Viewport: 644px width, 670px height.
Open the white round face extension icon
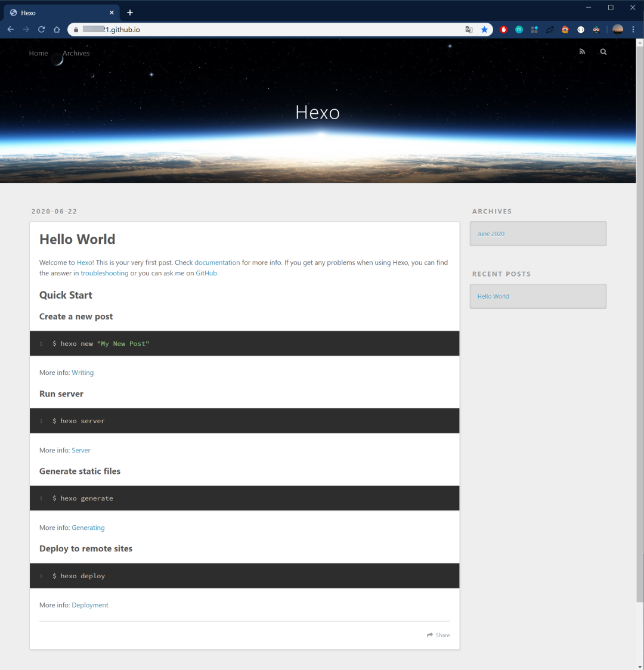(x=581, y=29)
